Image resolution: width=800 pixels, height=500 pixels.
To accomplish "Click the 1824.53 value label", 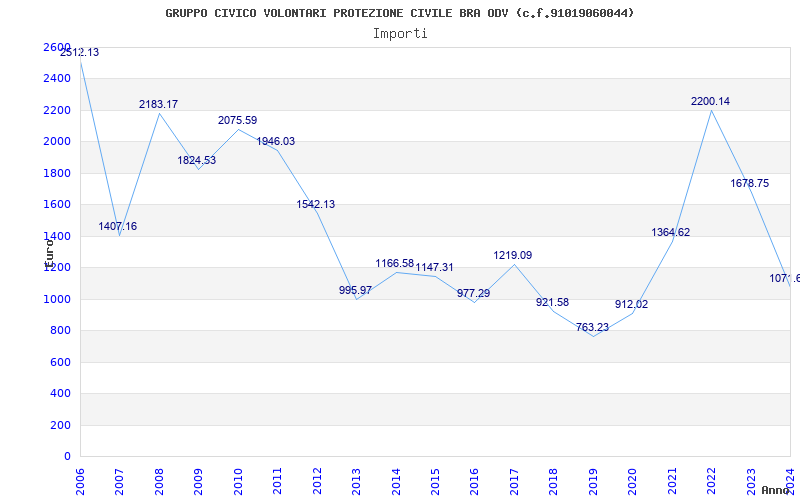I will [197, 161].
